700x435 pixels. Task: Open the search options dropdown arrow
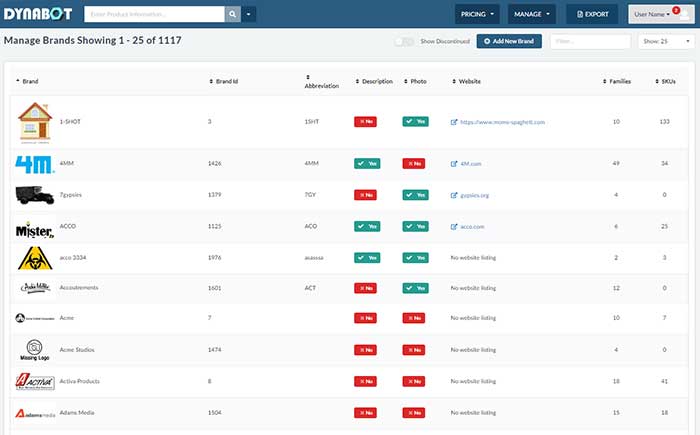249,14
